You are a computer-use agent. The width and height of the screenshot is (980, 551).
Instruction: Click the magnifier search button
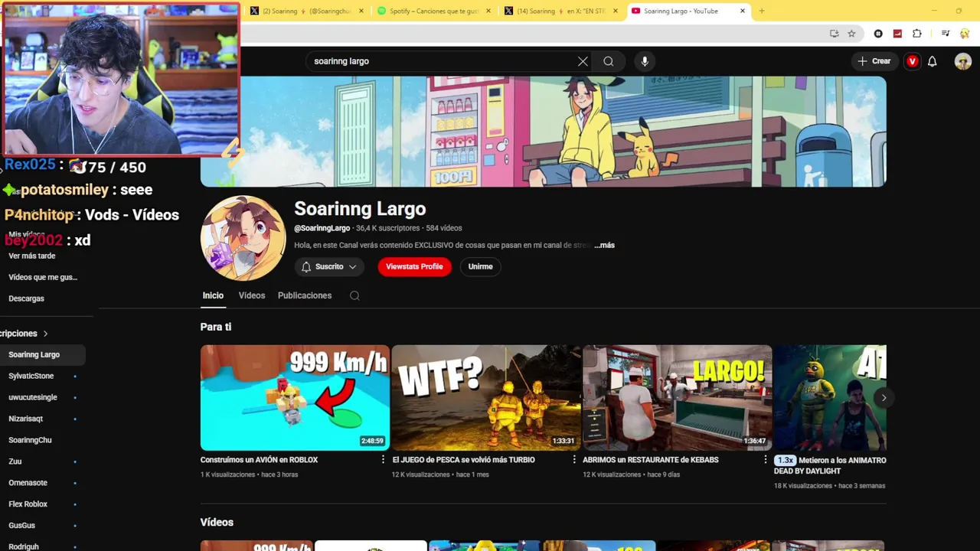(609, 61)
